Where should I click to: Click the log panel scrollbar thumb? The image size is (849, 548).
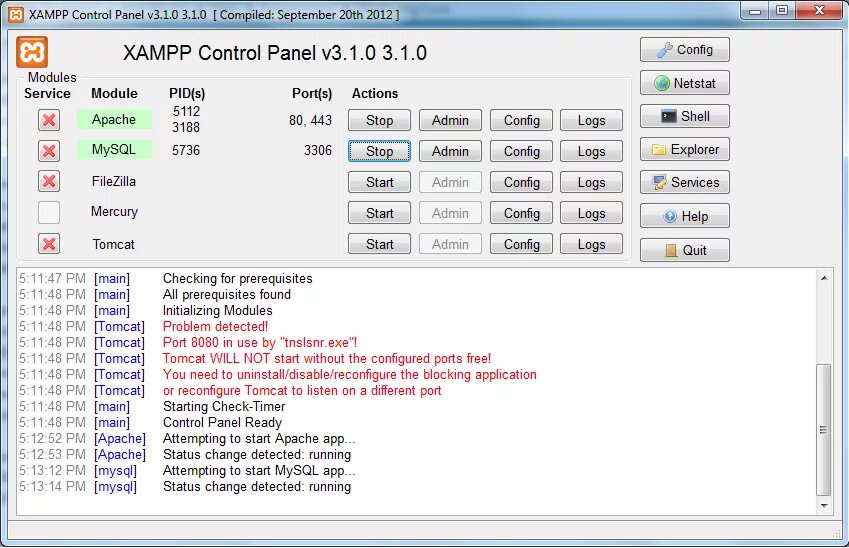coord(824,430)
